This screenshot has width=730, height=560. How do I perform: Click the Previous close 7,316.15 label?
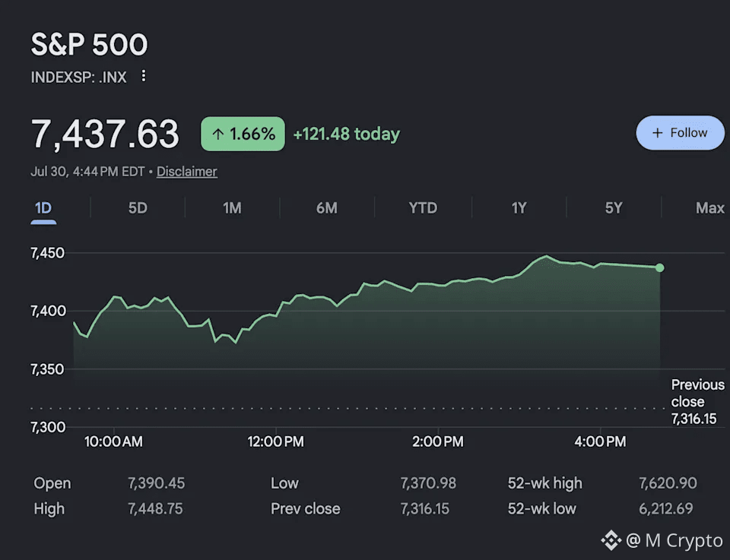coord(697,402)
